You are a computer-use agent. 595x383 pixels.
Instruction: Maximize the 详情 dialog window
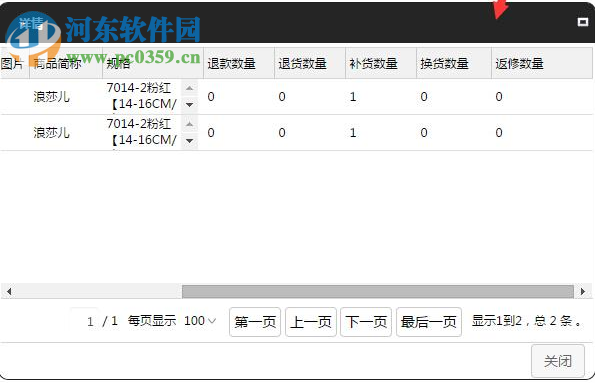tap(582, 22)
